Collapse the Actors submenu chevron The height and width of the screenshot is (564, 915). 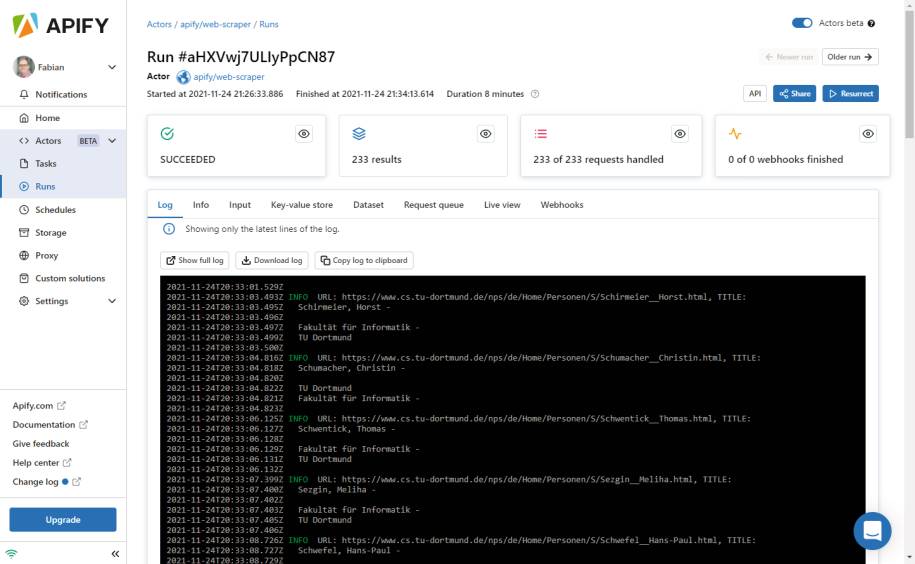tap(112, 141)
